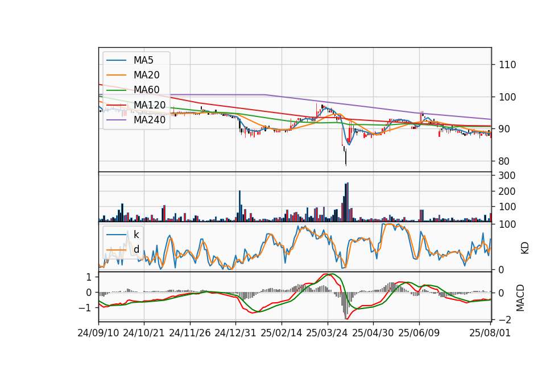The height and width of the screenshot is (392, 546).
Task: Click the 25/04/30 date label
Action: 373,333
